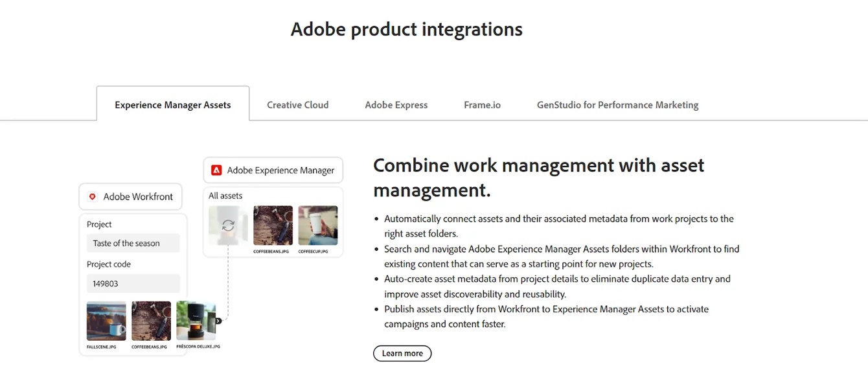Screen dimensions: 868x381
Task: Click the Adobe Experience Manager card label
Action: tap(281, 170)
